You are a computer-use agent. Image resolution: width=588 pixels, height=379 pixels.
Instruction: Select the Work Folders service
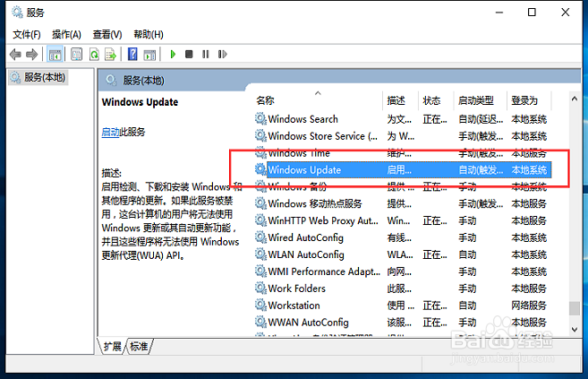point(403,289)
